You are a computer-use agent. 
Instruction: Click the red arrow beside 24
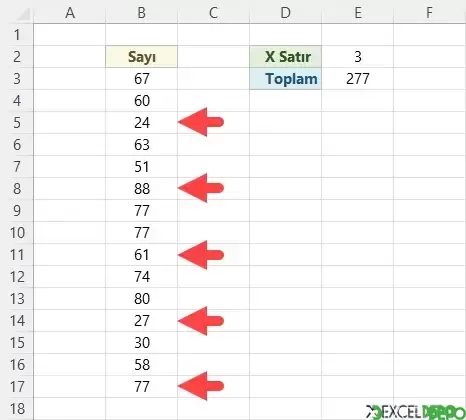pos(201,122)
